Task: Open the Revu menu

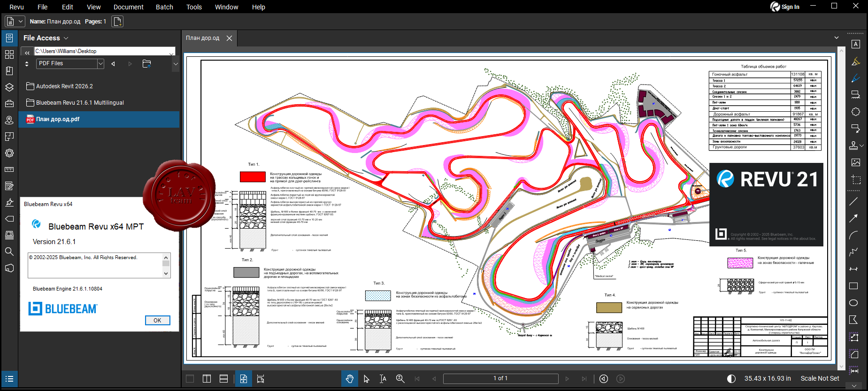Action: [16, 7]
